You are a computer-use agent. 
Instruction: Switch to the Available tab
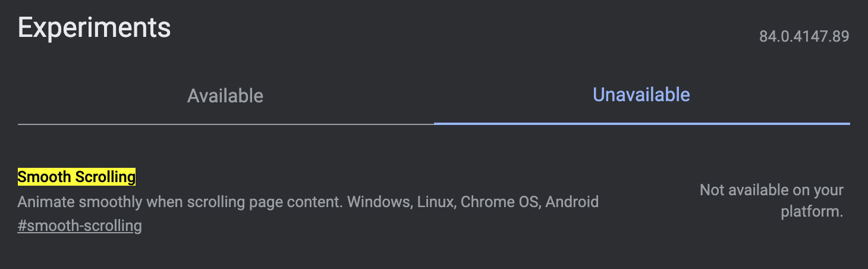pos(225,96)
